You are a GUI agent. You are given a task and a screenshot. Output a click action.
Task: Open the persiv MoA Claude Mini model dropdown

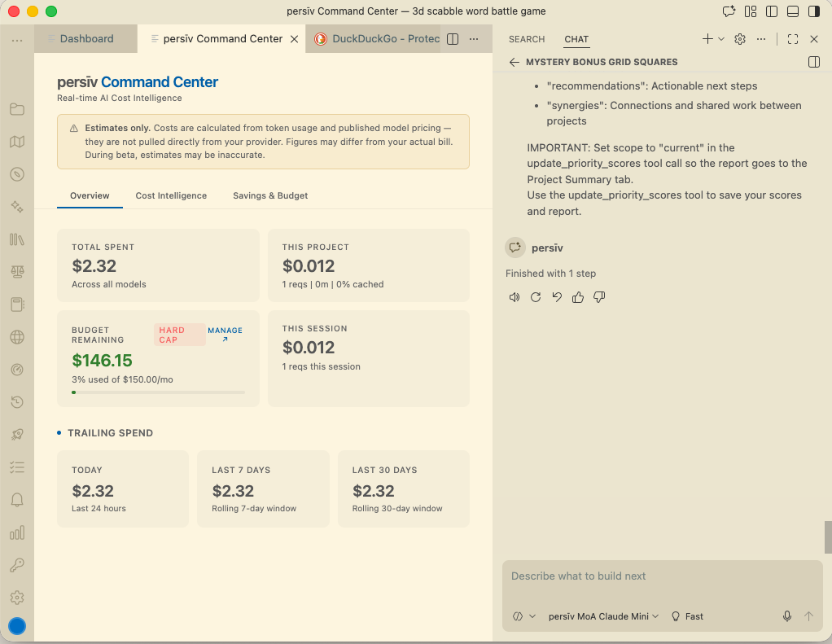pos(602,616)
